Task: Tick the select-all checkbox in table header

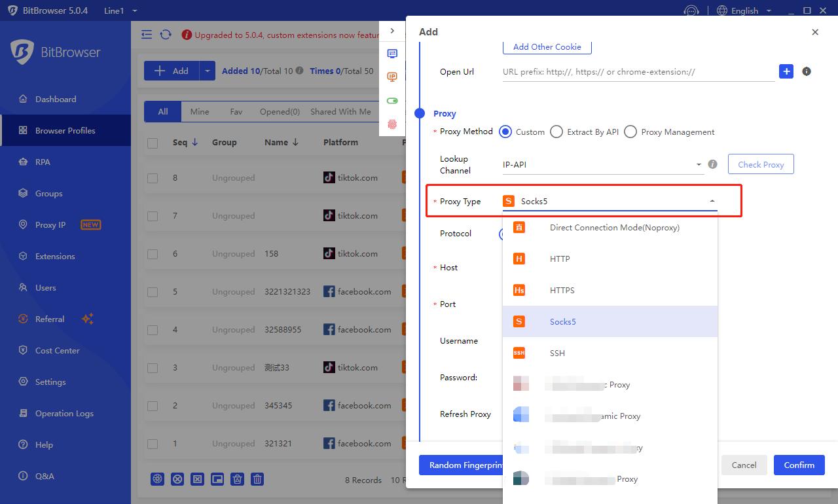Action: tap(153, 143)
